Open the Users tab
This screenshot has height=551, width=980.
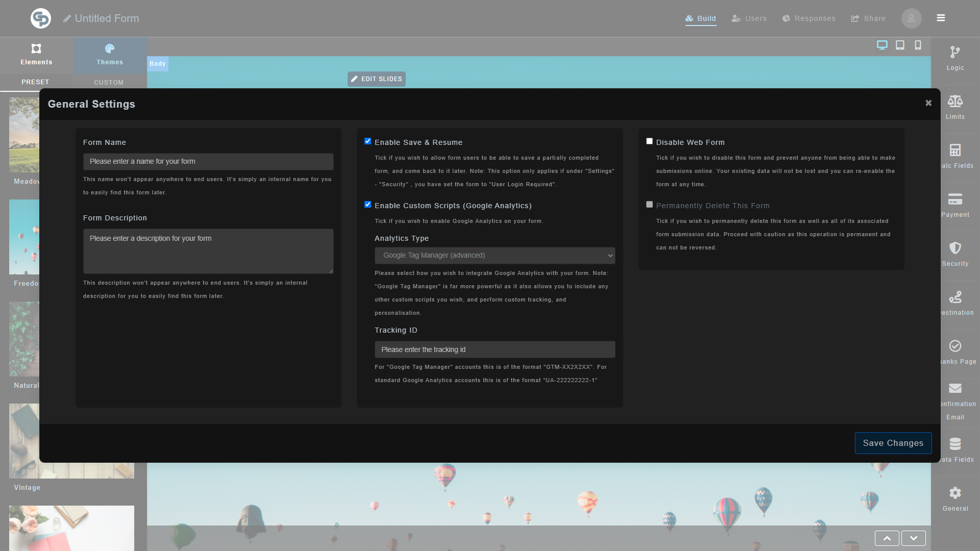(x=749, y=18)
